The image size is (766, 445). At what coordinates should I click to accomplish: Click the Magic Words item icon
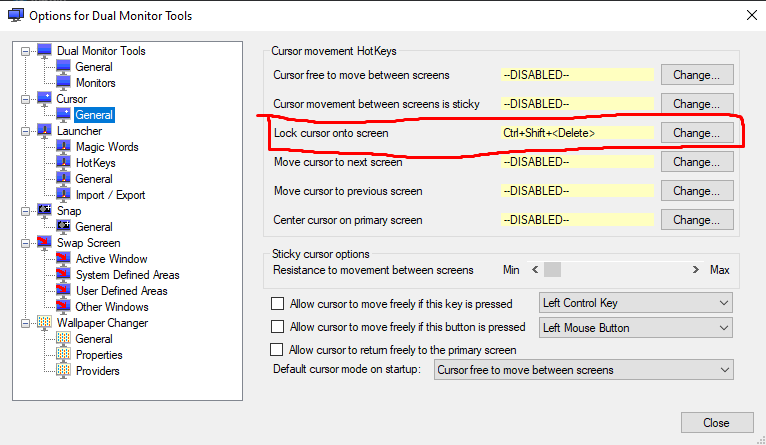pyautogui.click(x=64, y=147)
